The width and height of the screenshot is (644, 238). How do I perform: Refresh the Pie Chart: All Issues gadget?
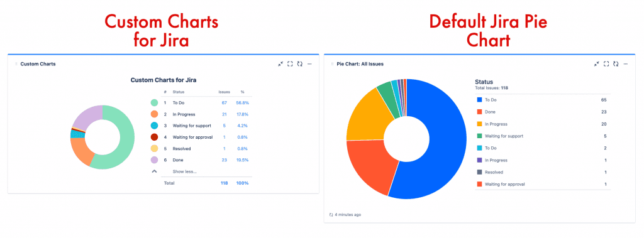(616, 64)
